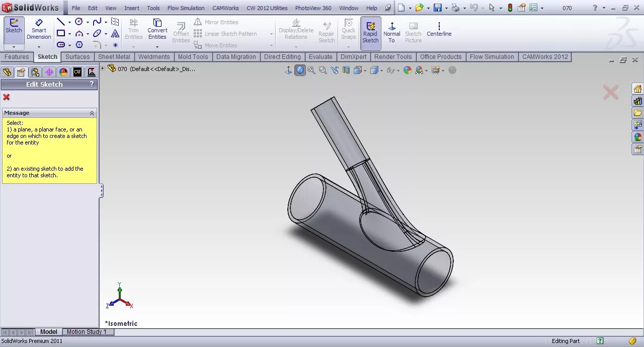The height and width of the screenshot is (347, 644).
Task: Select the Line sketch tool
Action: pyautogui.click(x=60, y=22)
